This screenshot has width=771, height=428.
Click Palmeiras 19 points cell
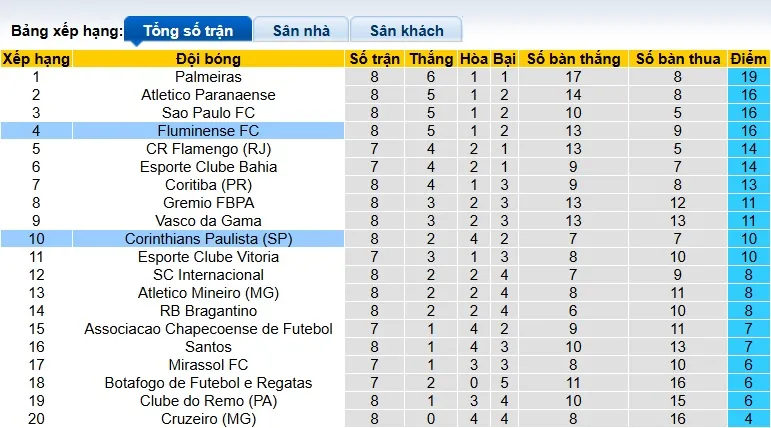(748, 77)
